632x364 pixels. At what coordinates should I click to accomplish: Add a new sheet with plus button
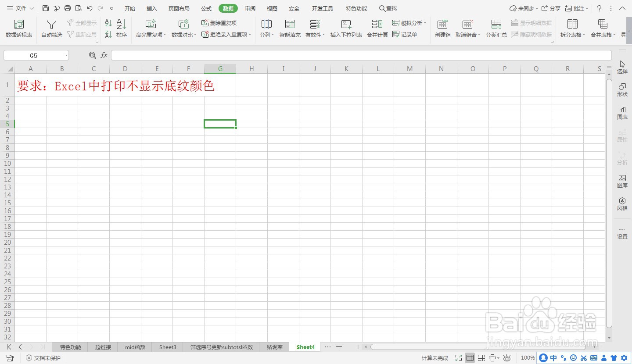click(x=339, y=347)
